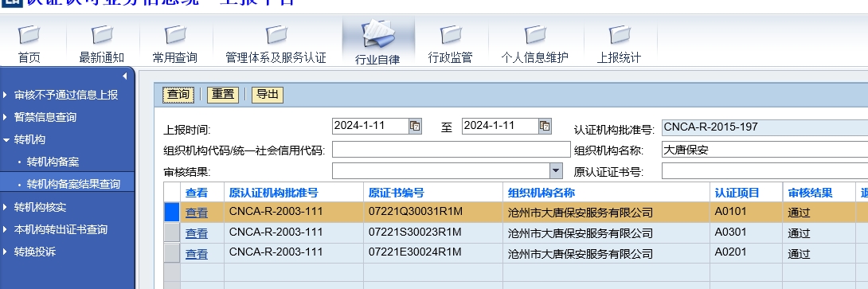
Task: Select row marker for 07221Q30031R1M row
Action: coord(172,213)
